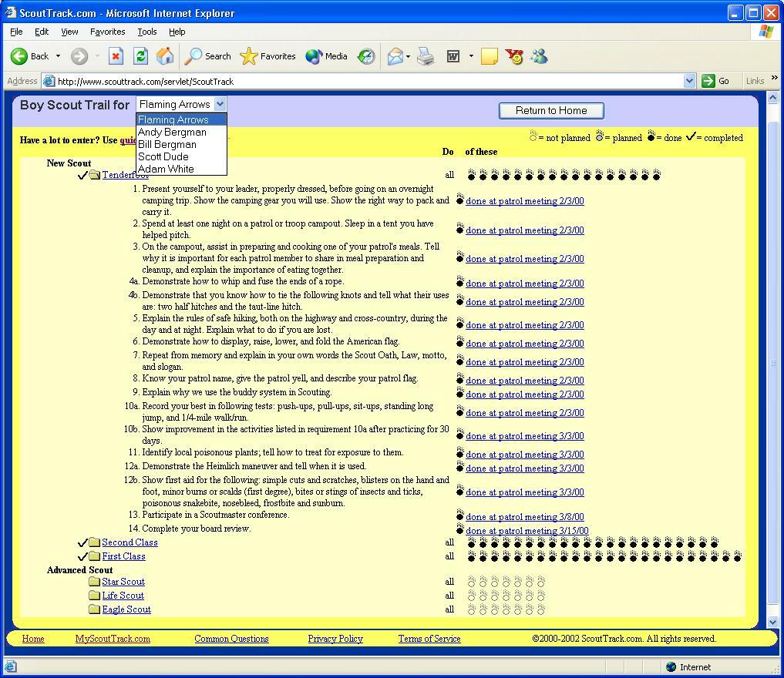The width and height of the screenshot is (784, 678).
Task: Open the Life Scout rank link
Action: coord(123,596)
